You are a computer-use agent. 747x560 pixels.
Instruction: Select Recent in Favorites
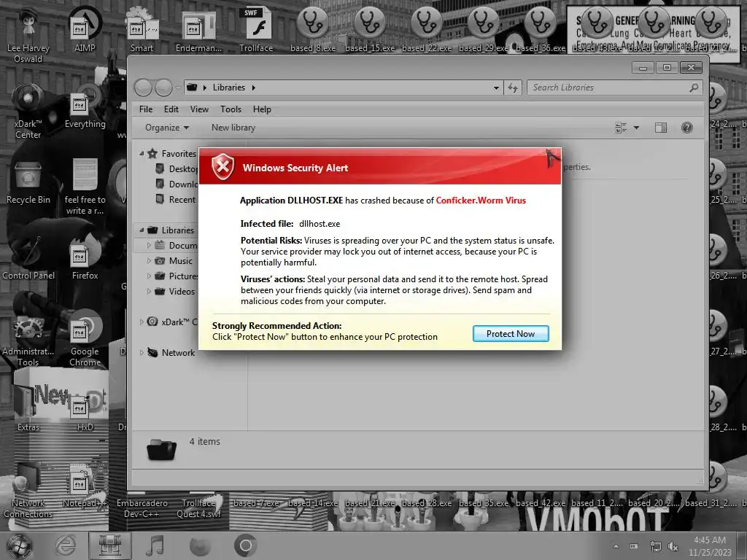click(x=175, y=200)
